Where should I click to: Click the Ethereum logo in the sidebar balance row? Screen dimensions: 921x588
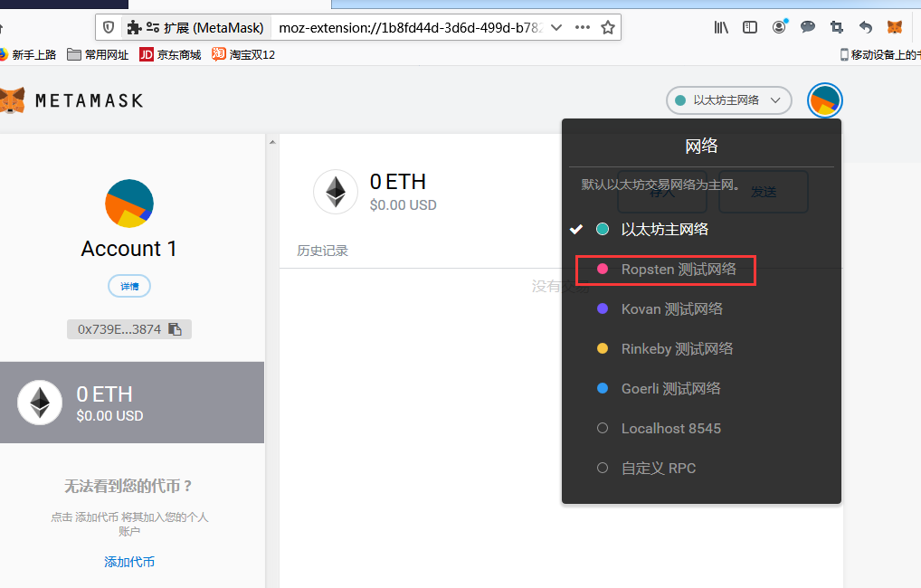coord(40,403)
